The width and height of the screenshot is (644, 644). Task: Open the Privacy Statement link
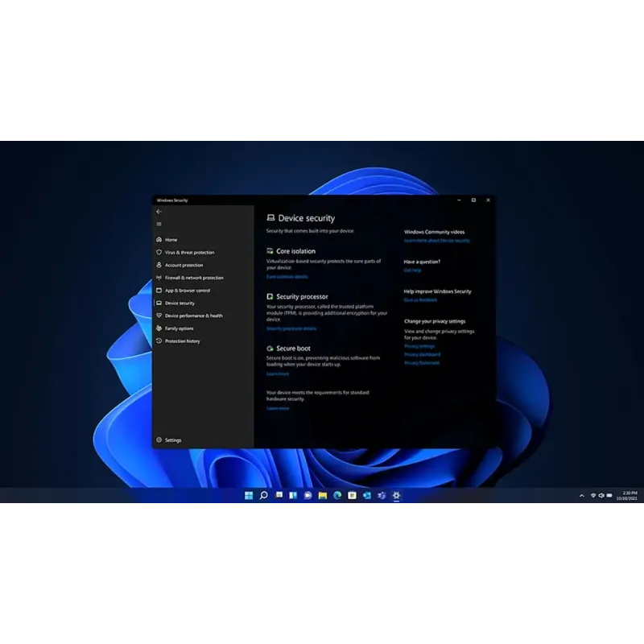(x=422, y=363)
